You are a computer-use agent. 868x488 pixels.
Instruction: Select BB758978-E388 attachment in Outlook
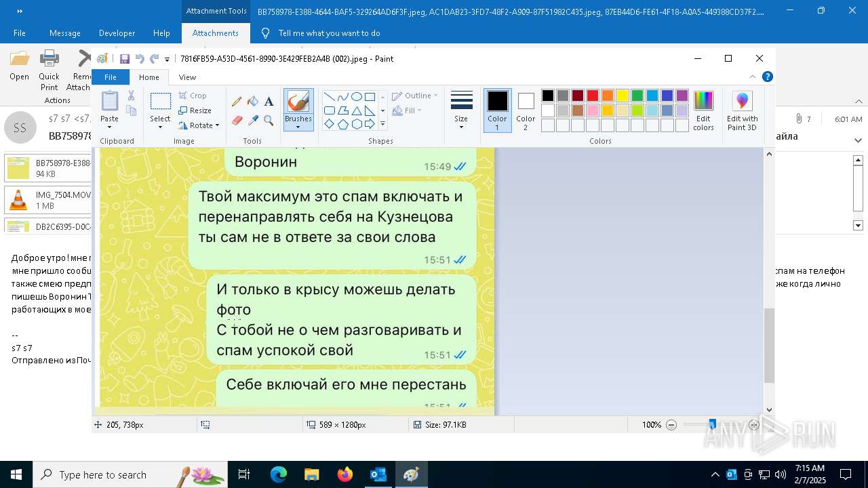47,168
